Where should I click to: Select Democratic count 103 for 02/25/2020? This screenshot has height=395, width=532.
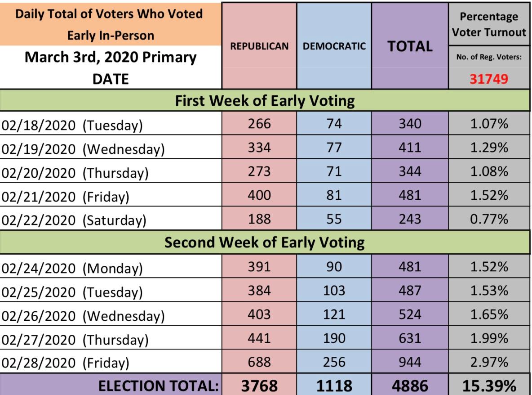[334, 291]
